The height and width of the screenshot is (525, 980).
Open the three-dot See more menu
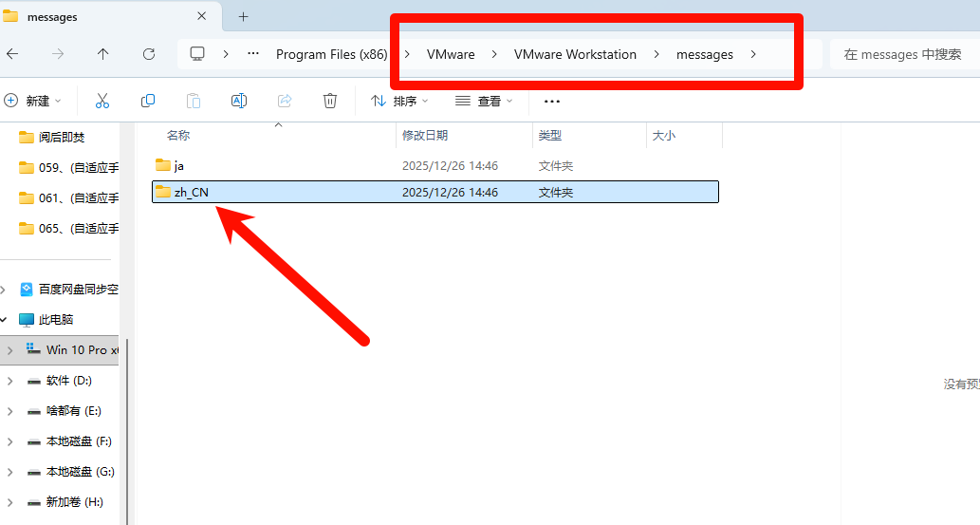click(552, 101)
